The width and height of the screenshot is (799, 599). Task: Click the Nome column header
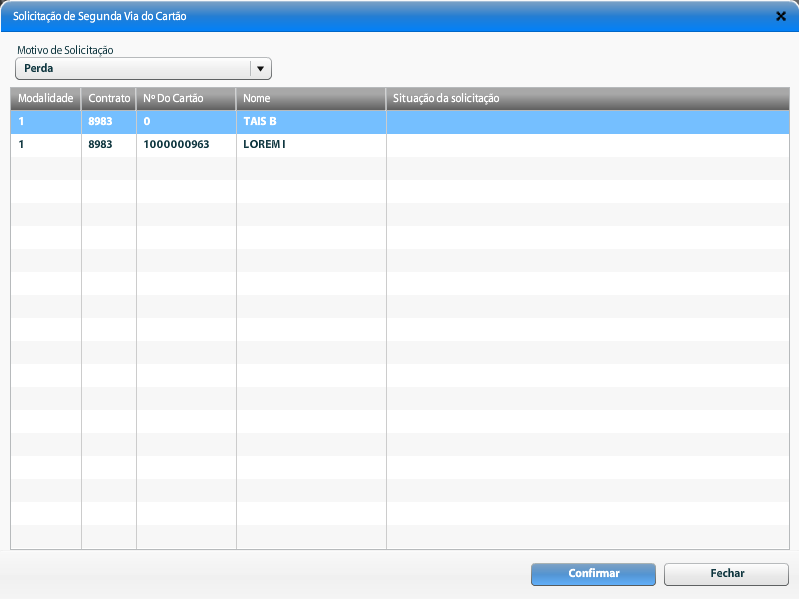[x=311, y=98]
